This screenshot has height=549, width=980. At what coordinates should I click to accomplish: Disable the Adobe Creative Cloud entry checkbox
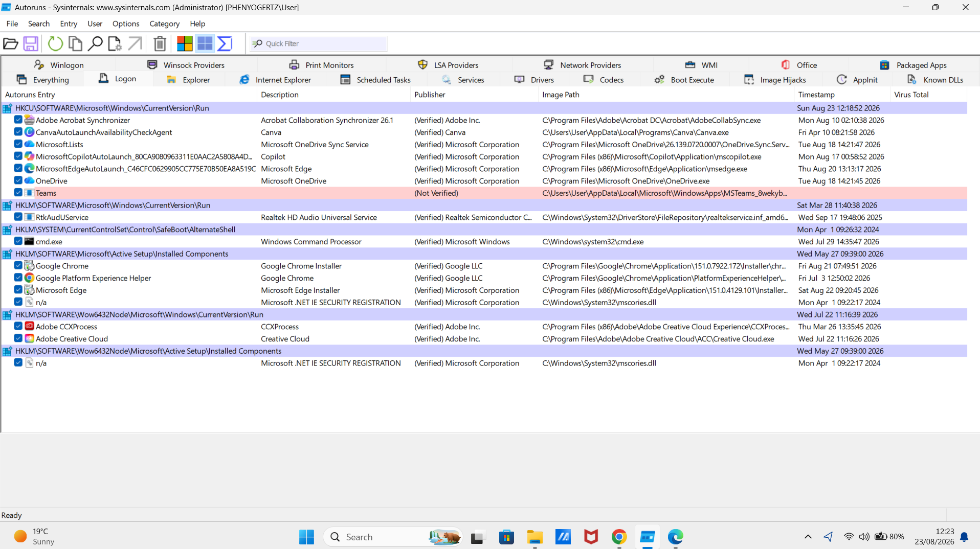(18, 338)
